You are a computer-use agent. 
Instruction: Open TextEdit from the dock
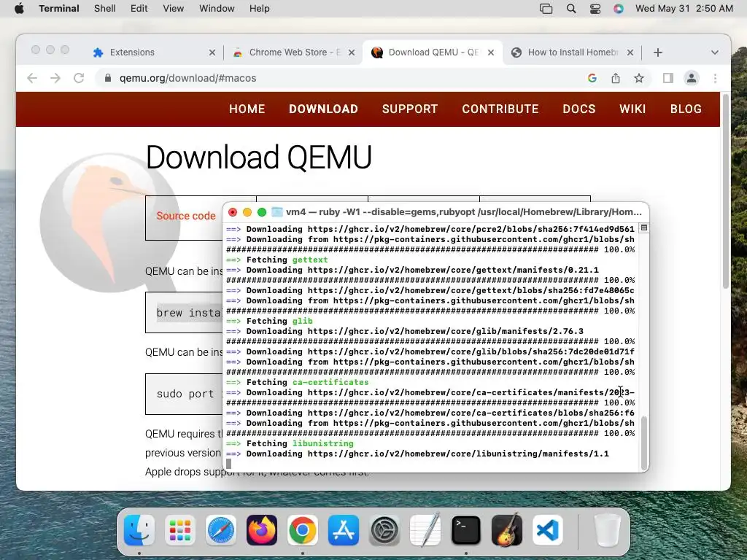pyautogui.click(x=425, y=530)
